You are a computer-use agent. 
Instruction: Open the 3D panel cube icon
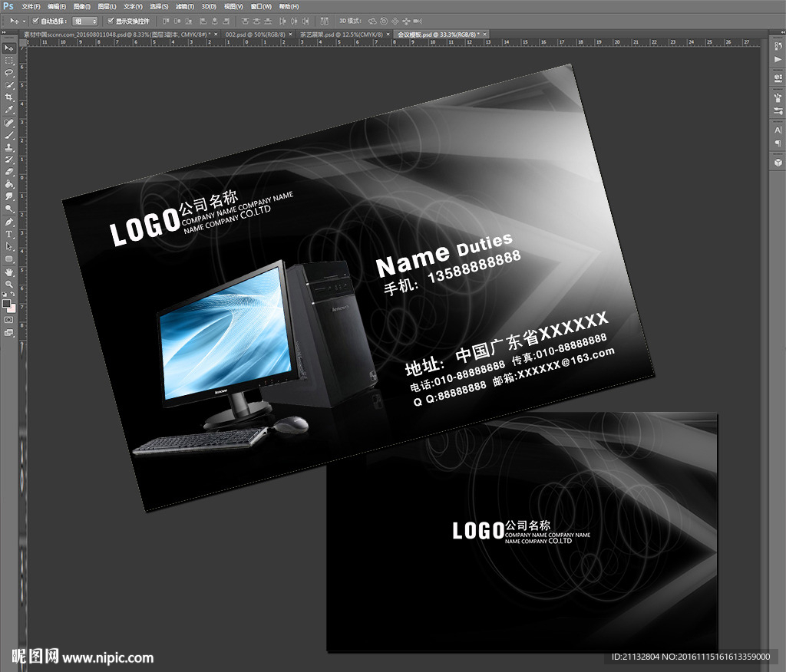778,163
